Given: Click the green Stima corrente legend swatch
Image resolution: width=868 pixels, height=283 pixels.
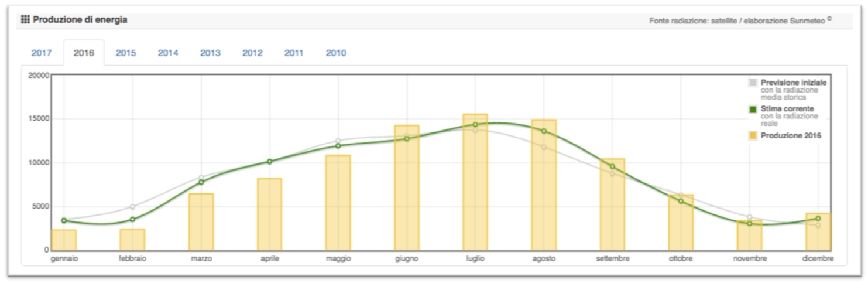Looking at the screenshot, I should click(x=753, y=109).
